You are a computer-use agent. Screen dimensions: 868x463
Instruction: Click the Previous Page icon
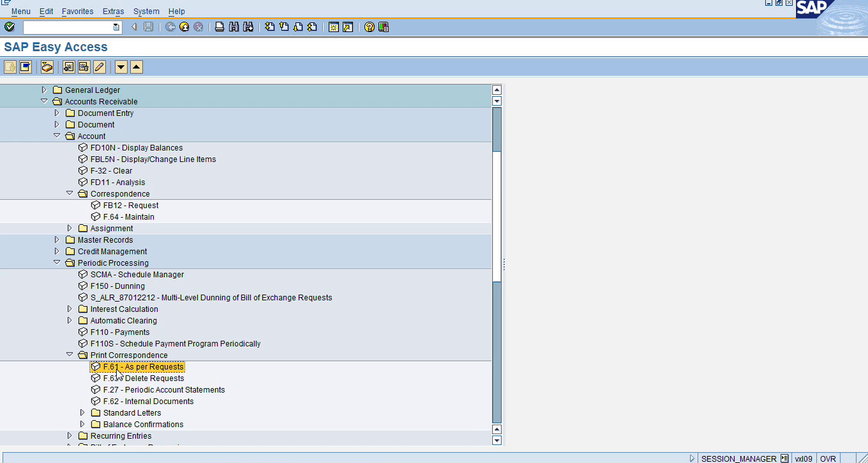coord(284,27)
